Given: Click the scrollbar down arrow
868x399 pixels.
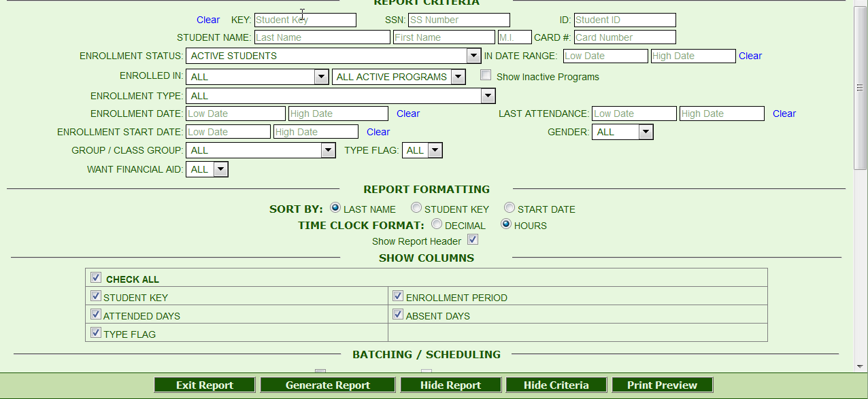Looking at the screenshot, I should click(x=861, y=366).
